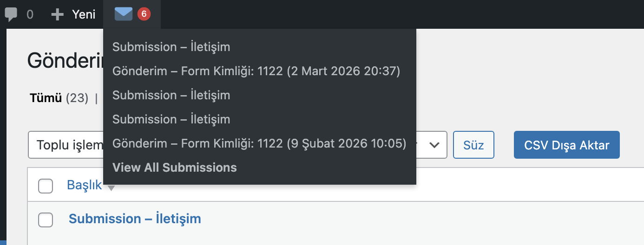Sort the table by Başlık column header

[84, 185]
